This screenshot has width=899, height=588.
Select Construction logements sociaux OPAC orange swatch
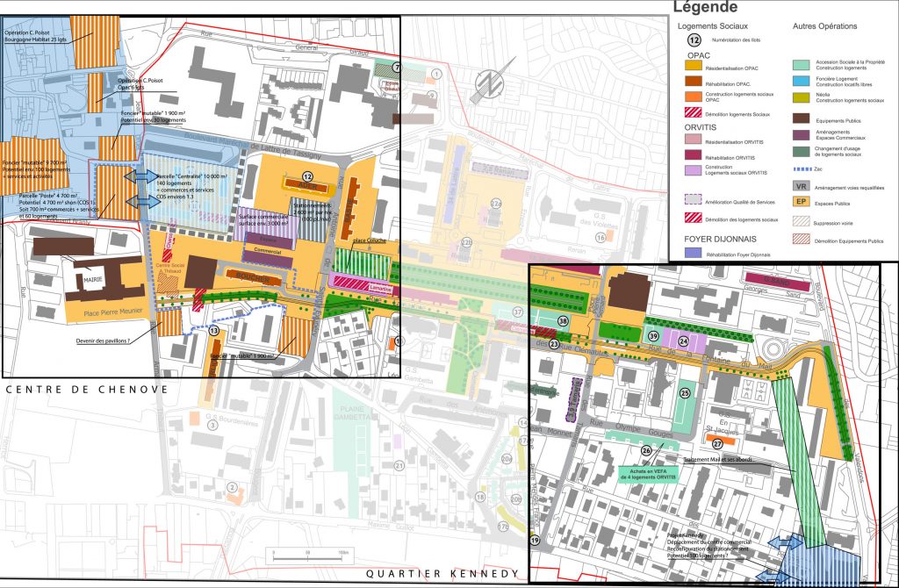[694, 97]
